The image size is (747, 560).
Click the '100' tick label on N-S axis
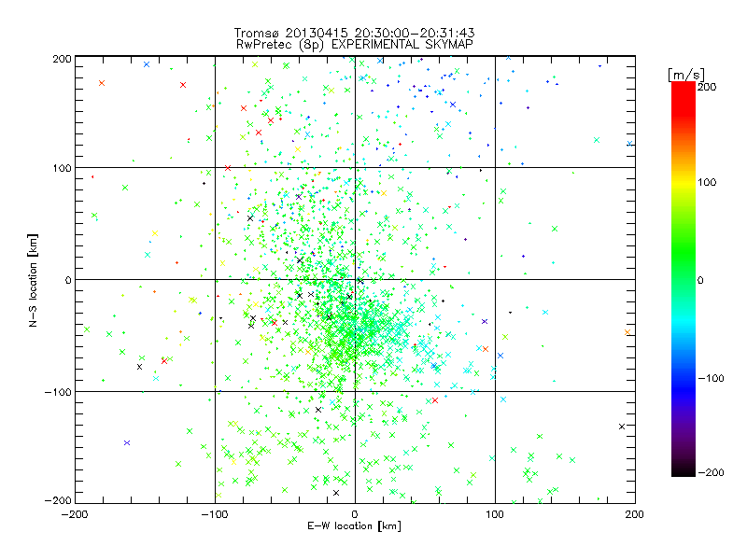click(62, 168)
